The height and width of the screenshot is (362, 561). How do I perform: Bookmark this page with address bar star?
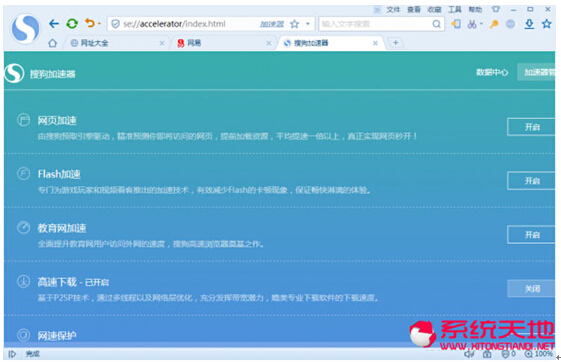coord(294,24)
